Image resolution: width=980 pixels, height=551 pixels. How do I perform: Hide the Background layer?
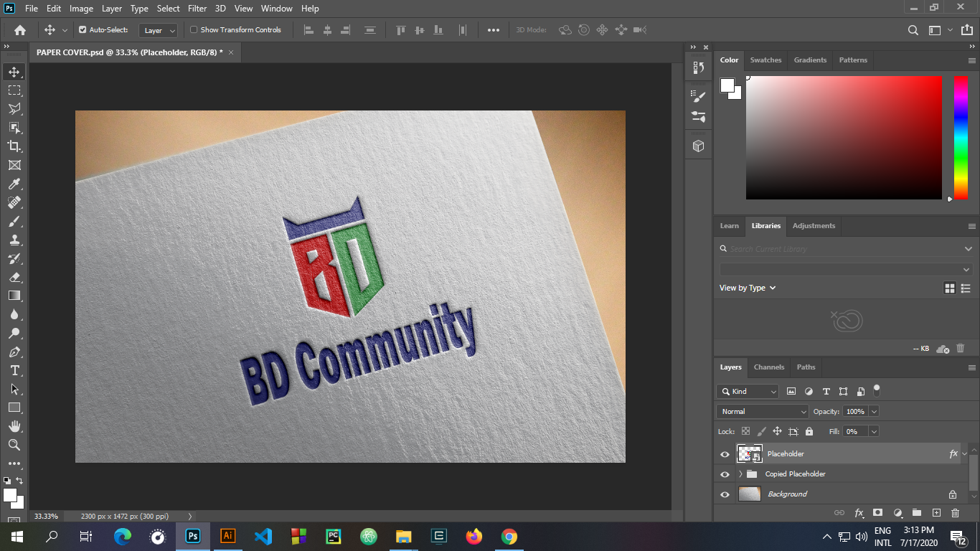point(725,494)
